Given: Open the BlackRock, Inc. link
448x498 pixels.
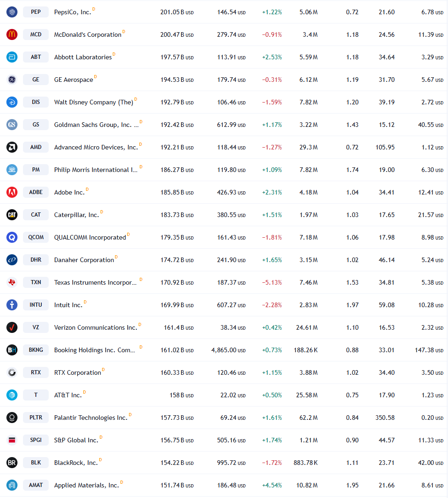Looking at the screenshot, I should coord(76,463).
